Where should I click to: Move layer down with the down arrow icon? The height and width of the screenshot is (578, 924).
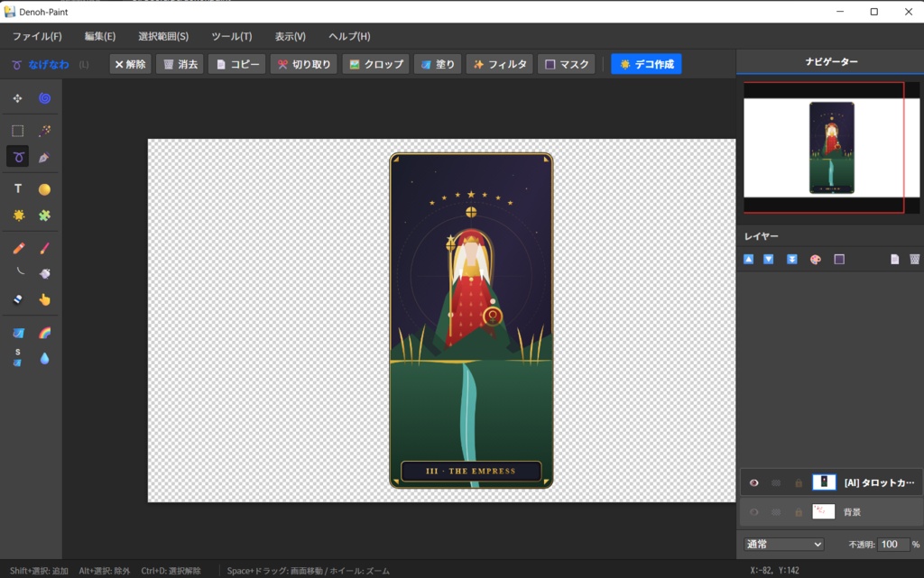click(769, 259)
